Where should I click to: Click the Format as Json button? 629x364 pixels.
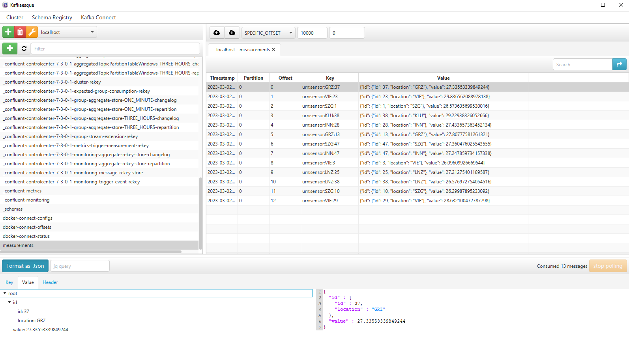click(25, 266)
